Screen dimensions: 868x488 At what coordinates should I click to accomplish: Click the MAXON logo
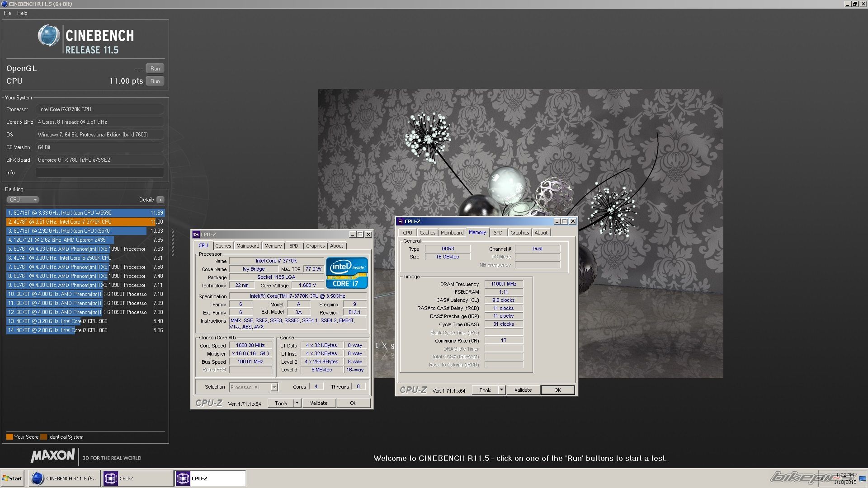[52, 455]
